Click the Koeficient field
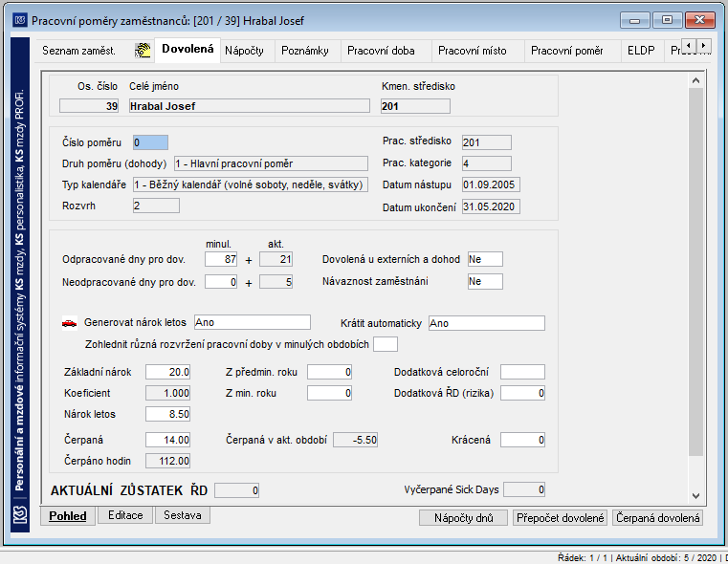Viewport: 728px width, 564px height. coord(167,393)
